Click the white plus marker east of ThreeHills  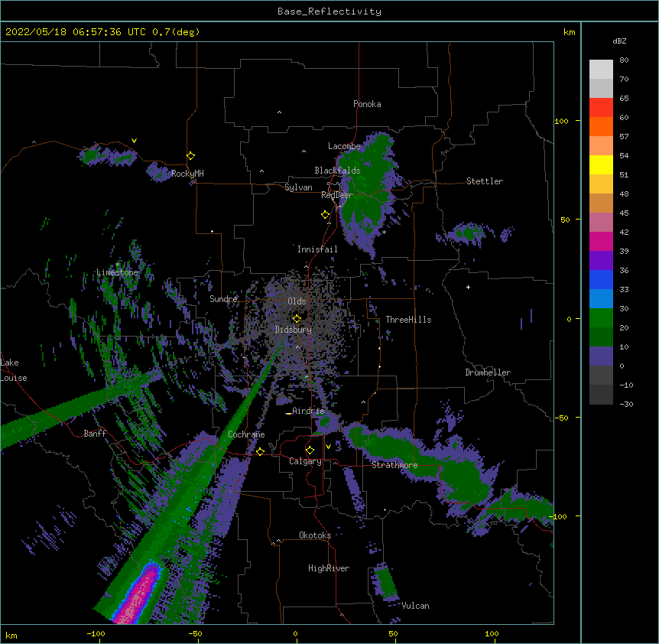(468, 287)
